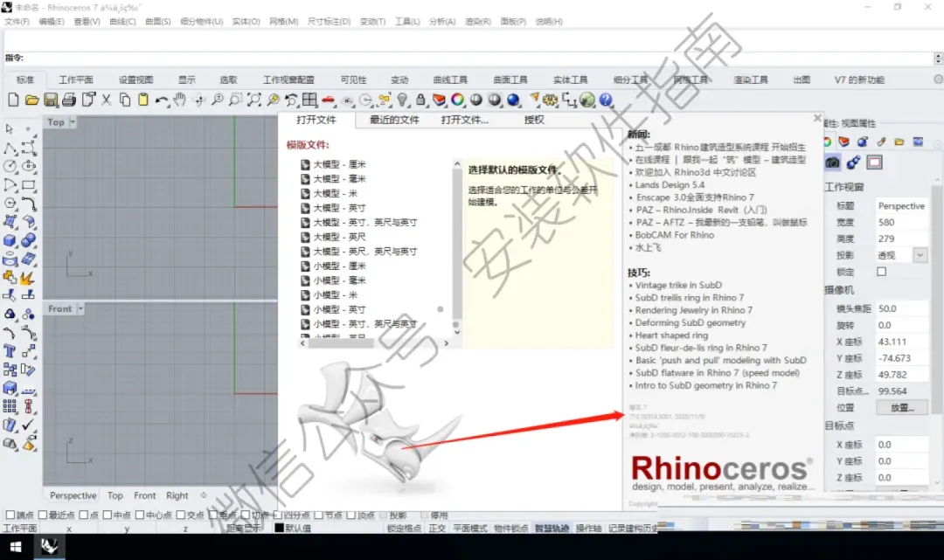944x560 pixels.
Task: Open the Lands Design 5.4 news link
Action: click(670, 184)
